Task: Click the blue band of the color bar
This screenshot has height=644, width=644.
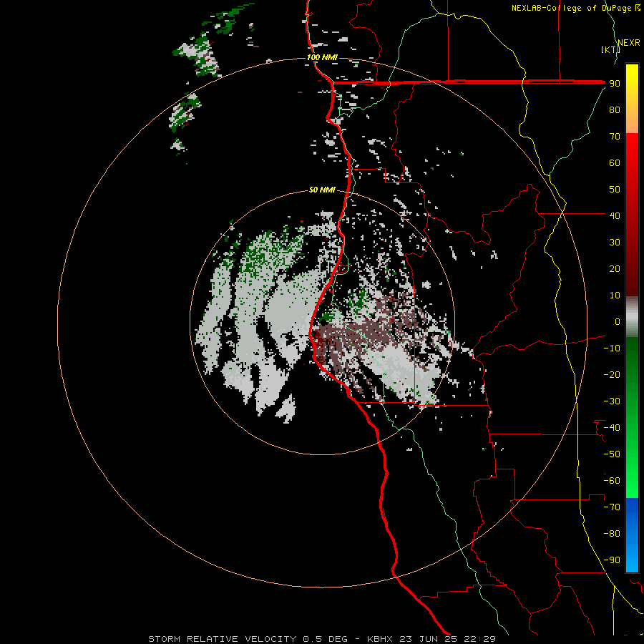Action: 632,535
